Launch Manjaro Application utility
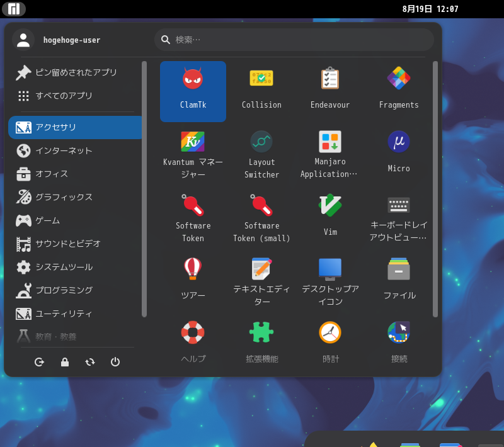 [x=330, y=155]
